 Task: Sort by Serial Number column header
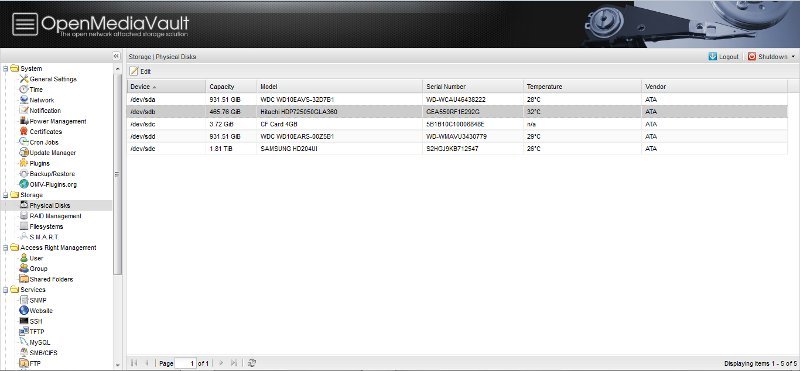473,87
